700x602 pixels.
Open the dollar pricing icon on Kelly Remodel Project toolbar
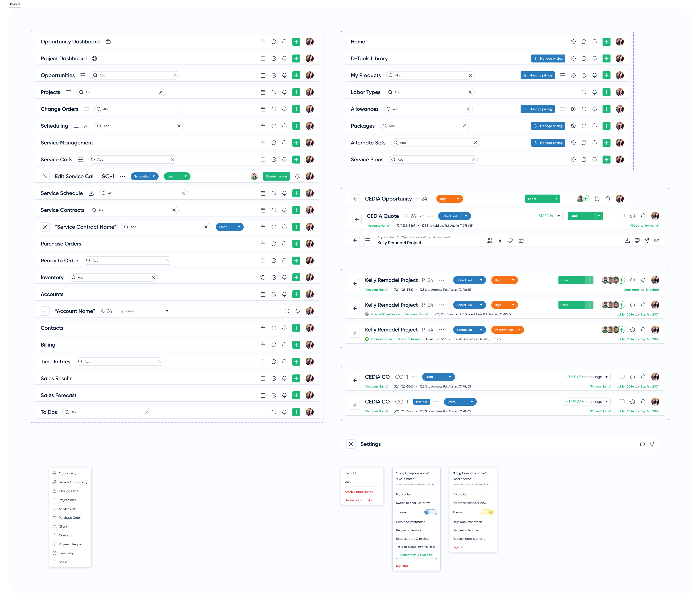point(500,240)
